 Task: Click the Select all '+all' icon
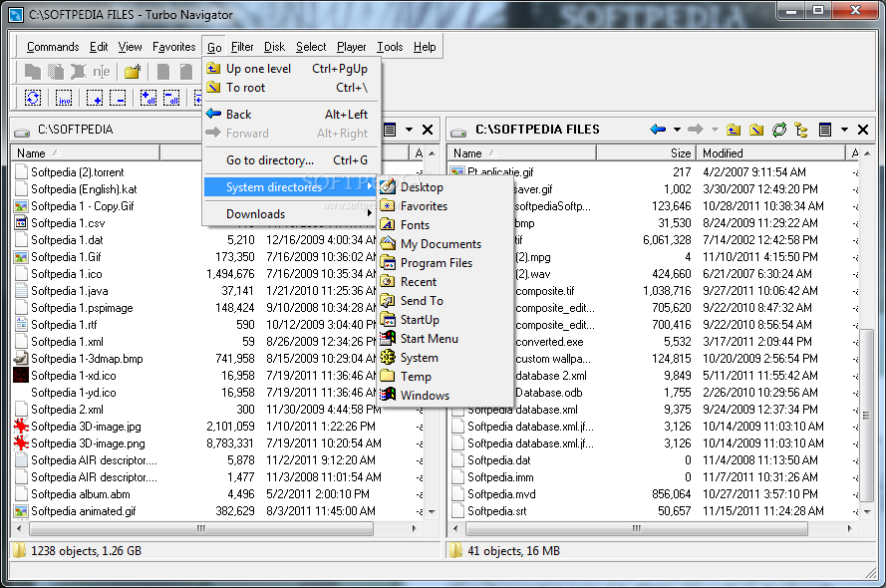point(148,98)
